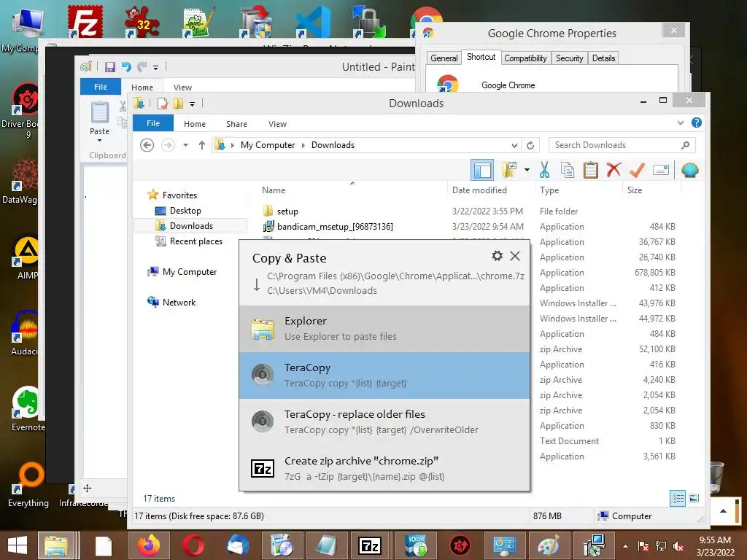Click the red X Delete icon
Image resolution: width=747 pixels, height=560 pixels.
coord(614,169)
